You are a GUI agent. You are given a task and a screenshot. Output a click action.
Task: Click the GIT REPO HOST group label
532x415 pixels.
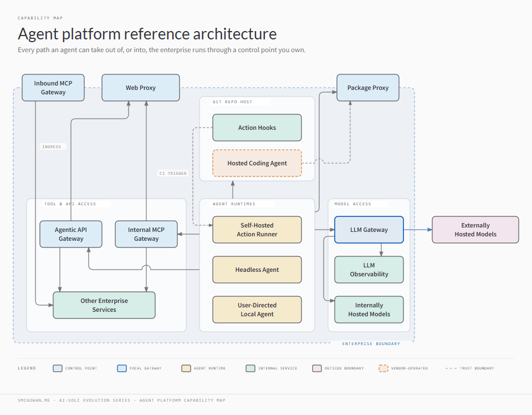232,102
